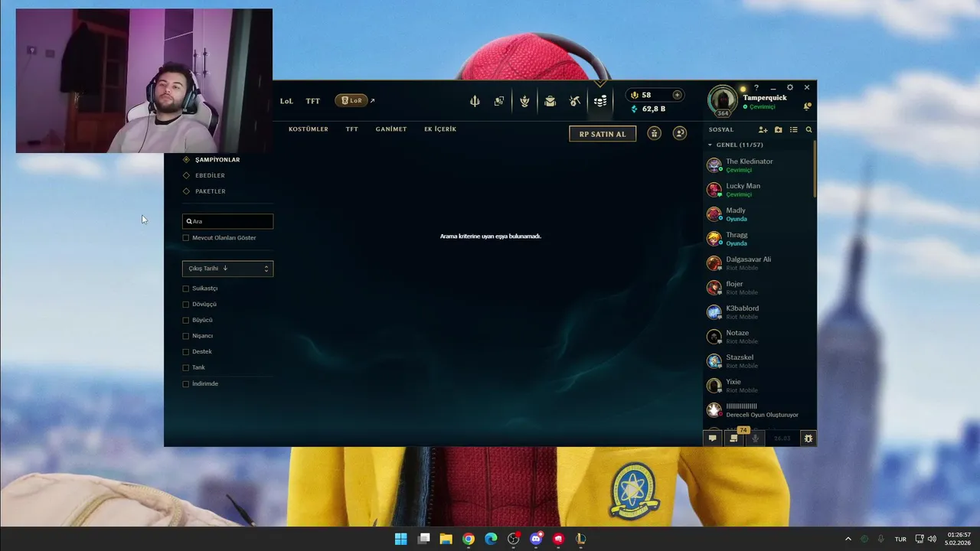Click the plus button next to 58 RP
This screenshot has width=980, height=551.
677,95
